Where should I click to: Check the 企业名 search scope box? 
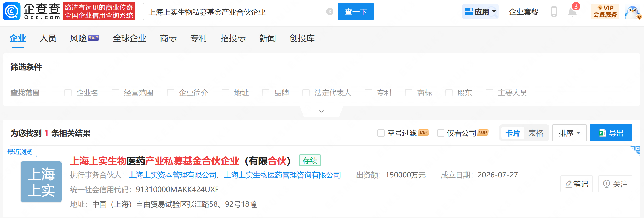68,93
